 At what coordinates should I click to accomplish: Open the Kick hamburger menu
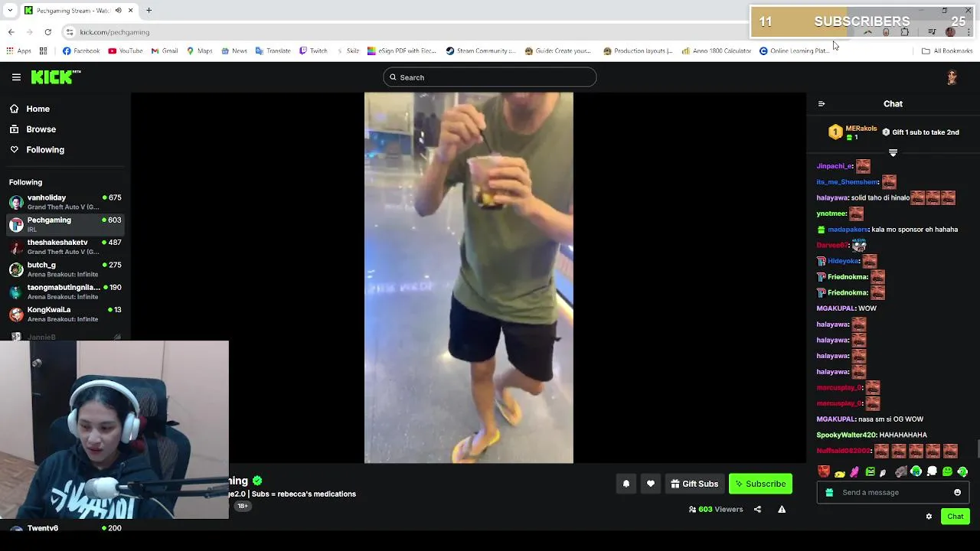tap(16, 77)
